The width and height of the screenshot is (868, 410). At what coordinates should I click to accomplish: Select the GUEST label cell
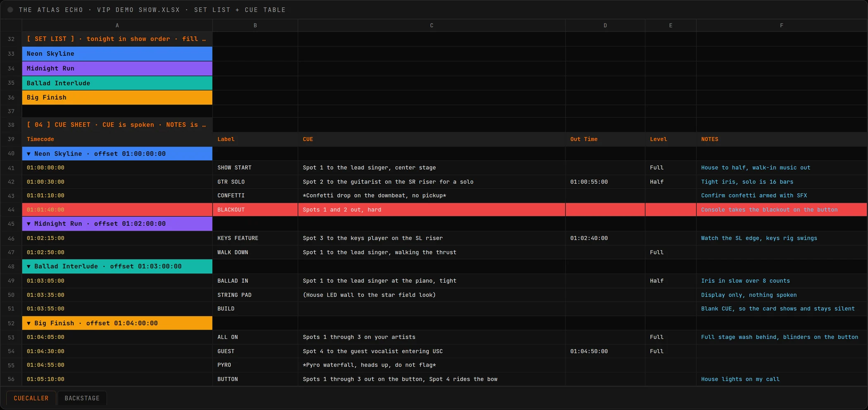[x=255, y=351]
